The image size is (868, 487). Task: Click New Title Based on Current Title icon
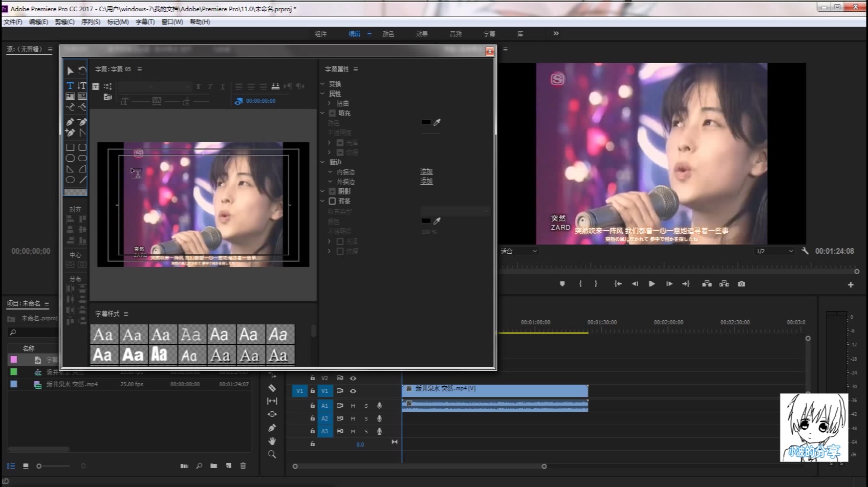pyautogui.click(x=96, y=86)
